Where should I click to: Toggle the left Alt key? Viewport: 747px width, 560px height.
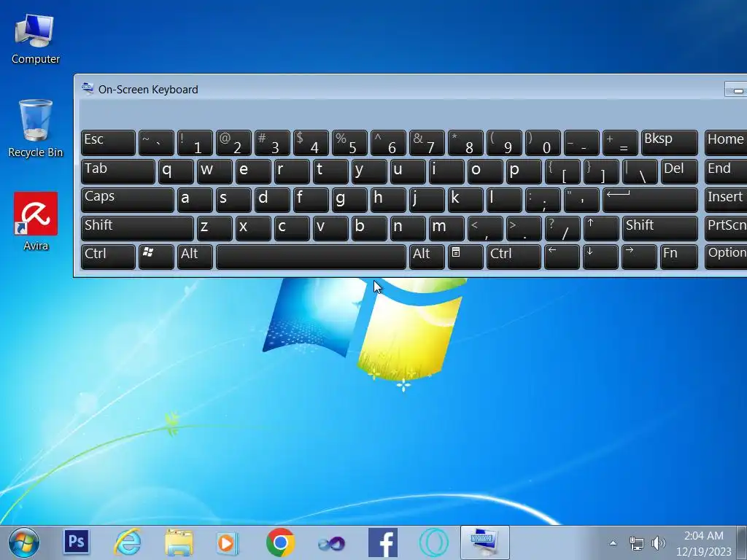point(195,257)
